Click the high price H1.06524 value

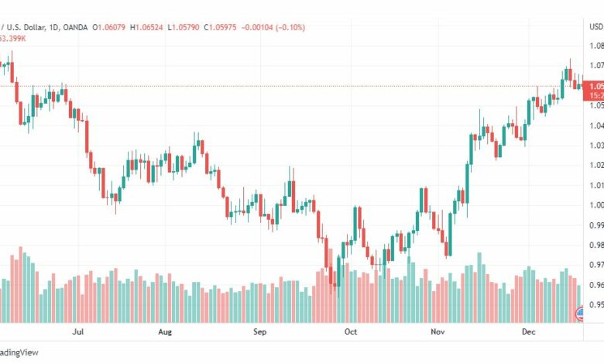[x=146, y=27]
